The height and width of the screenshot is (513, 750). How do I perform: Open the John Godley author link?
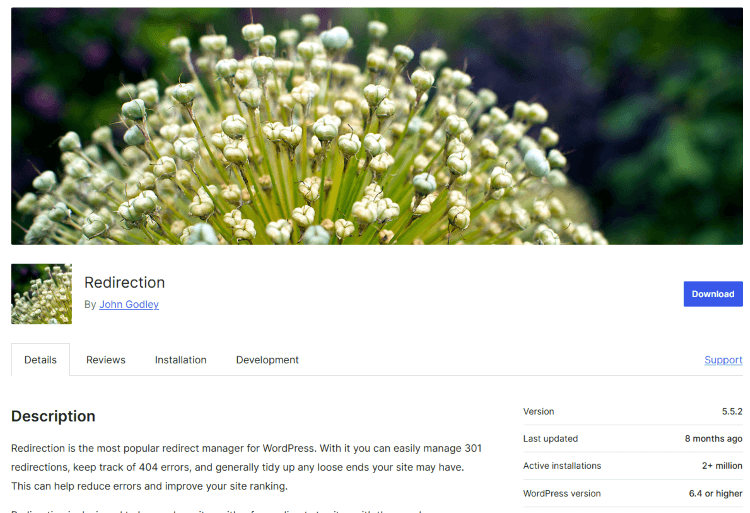tap(128, 304)
